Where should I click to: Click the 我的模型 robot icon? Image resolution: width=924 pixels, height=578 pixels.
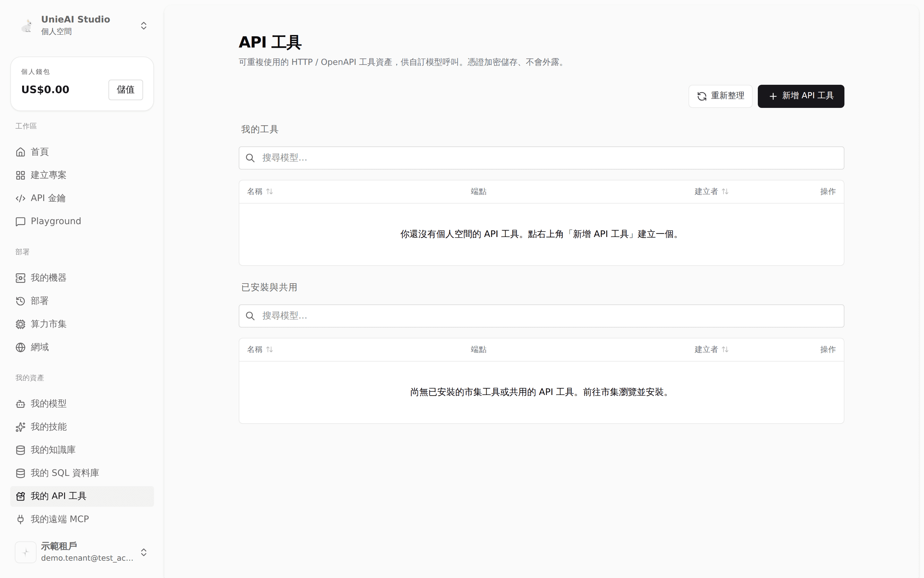pyautogui.click(x=21, y=404)
